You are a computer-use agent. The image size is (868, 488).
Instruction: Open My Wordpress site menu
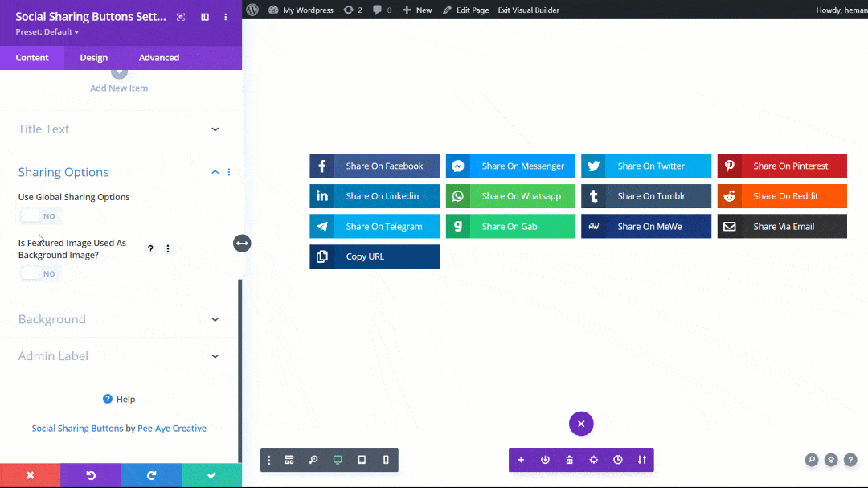301,10
